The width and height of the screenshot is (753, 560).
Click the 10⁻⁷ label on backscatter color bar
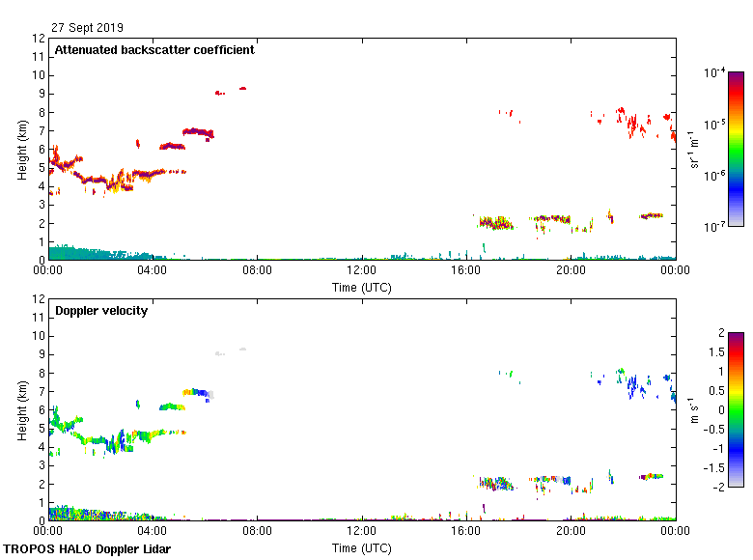[x=714, y=226]
